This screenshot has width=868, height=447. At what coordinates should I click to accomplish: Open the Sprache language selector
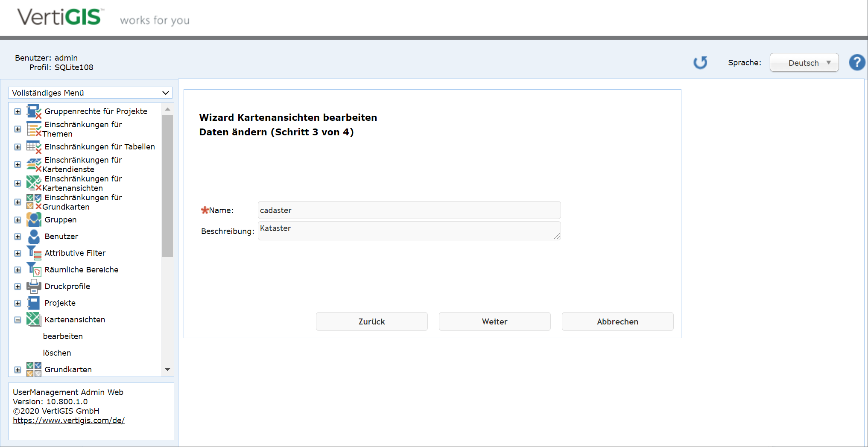click(804, 62)
